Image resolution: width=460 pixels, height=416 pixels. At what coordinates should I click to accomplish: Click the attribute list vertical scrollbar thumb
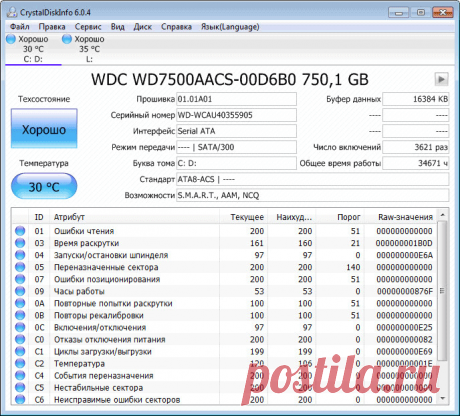[x=442, y=290]
